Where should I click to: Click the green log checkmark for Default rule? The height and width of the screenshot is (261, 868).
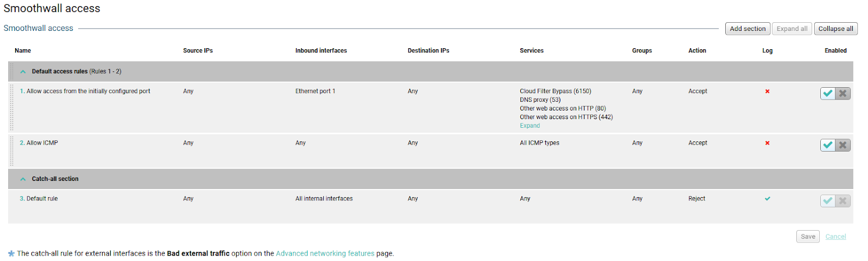point(767,199)
